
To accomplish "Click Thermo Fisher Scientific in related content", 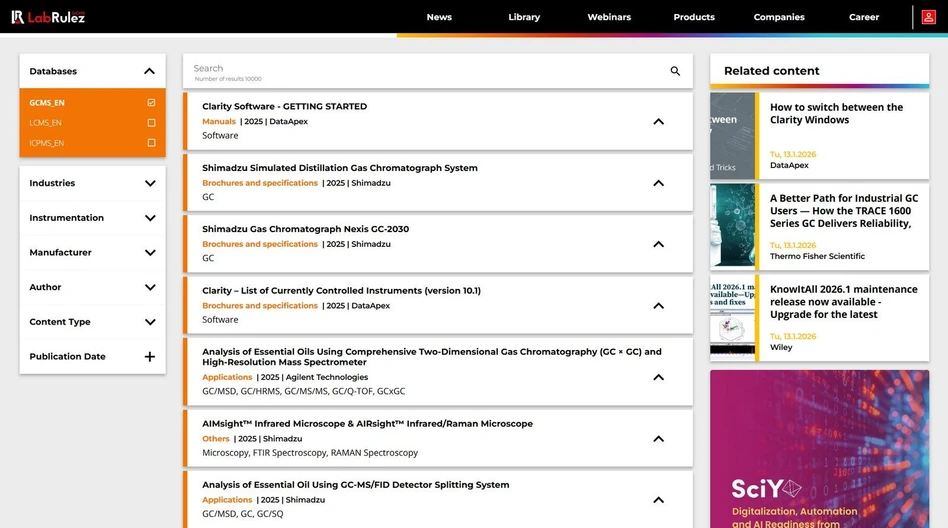I will (x=817, y=256).
